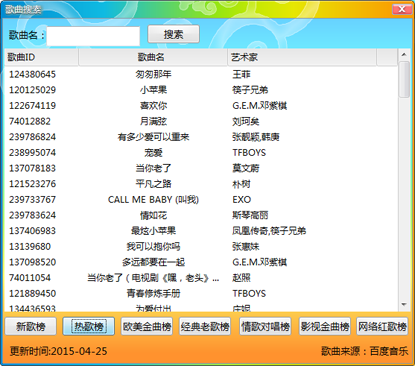415x366 pixels.
Task: Click song ID 124380645
Action: point(32,74)
